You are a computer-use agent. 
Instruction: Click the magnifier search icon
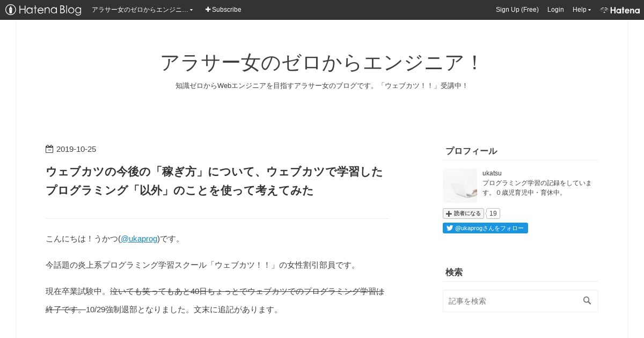(x=587, y=300)
